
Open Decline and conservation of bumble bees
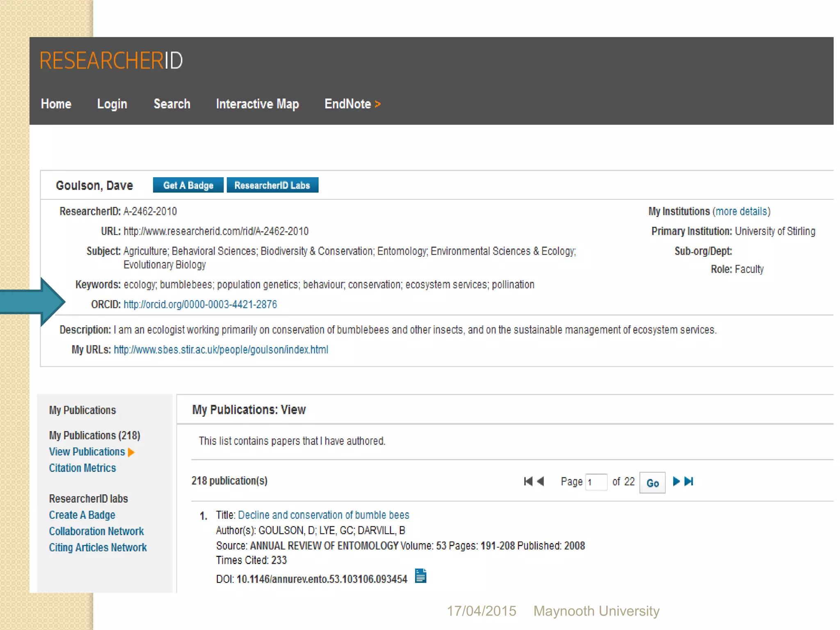tap(323, 515)
